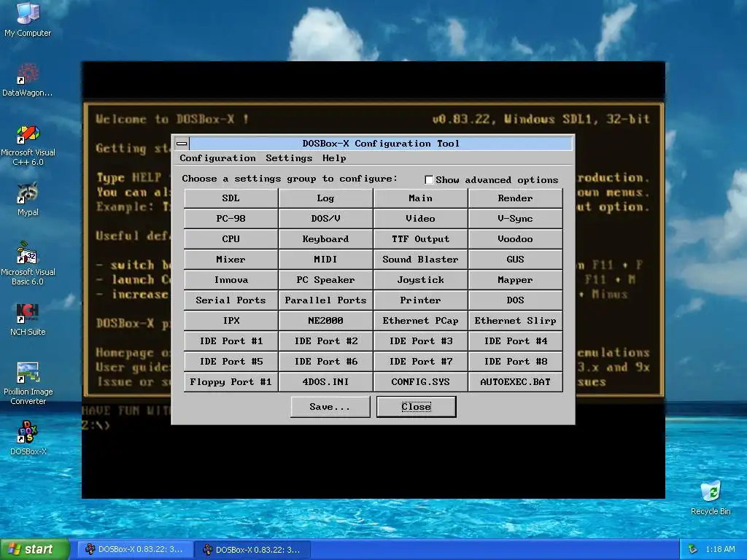Open the MIDI settings group
Viewport: 747px width, 560px height.
pyautogui.click(x=325, y=260)
